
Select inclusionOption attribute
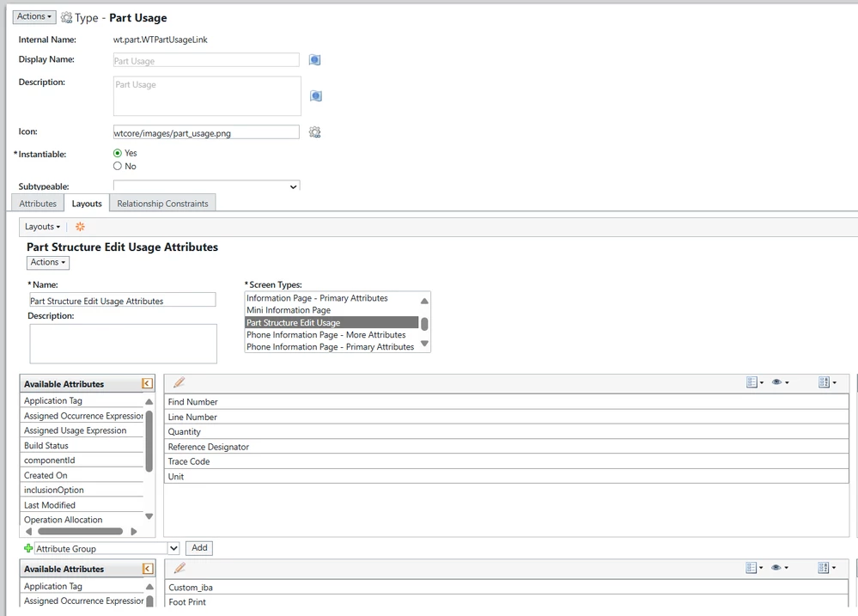[82, 490]
